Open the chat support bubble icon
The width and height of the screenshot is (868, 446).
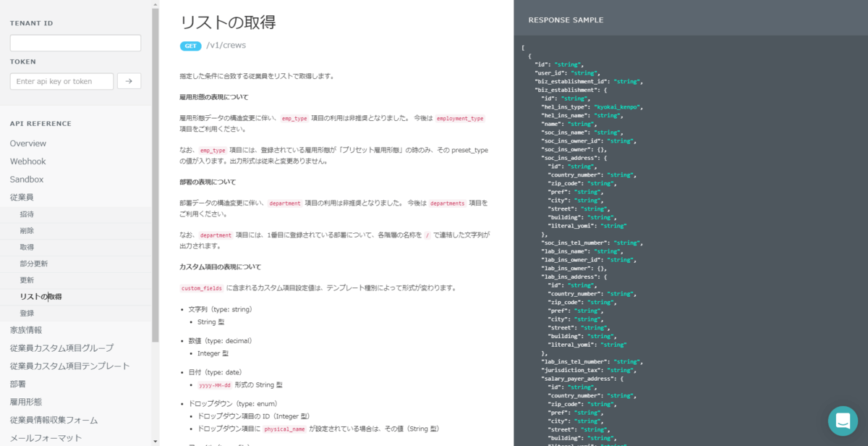[843, 421]
